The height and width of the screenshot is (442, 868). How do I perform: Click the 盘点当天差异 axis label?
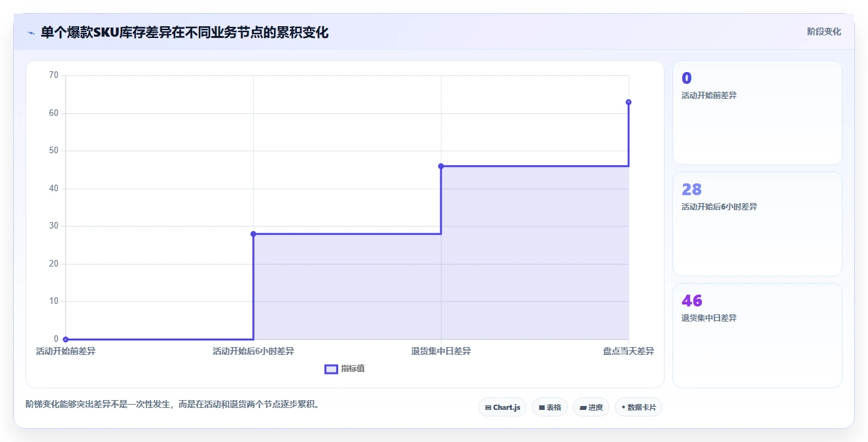click(x=629, y=352)
